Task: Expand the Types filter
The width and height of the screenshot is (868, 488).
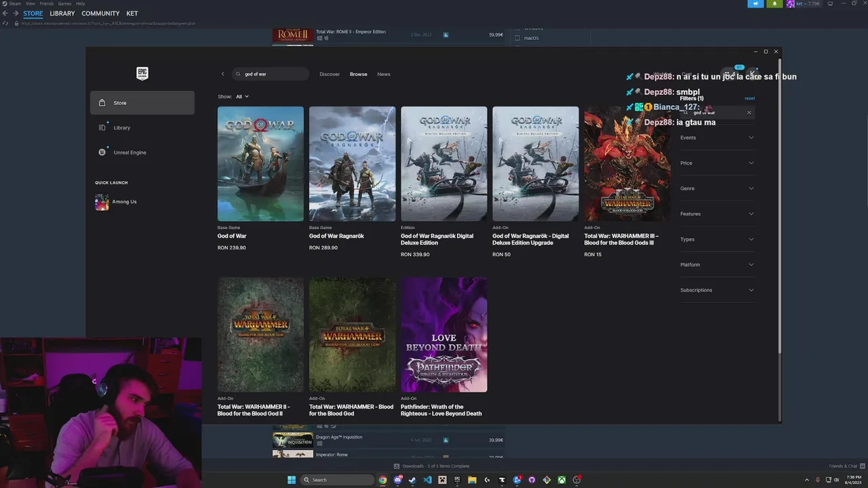Action: (x=717, y=239)
